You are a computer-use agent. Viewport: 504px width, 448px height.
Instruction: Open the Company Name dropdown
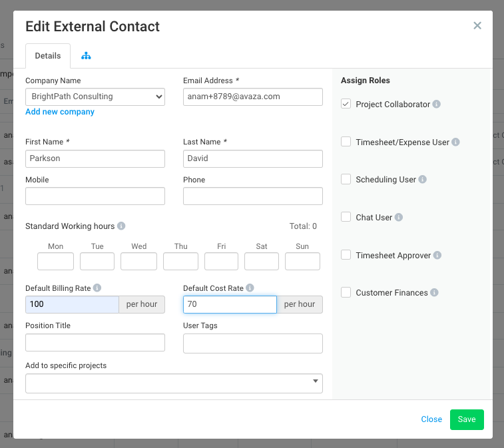pyautogui.click(x=95, y=97)
